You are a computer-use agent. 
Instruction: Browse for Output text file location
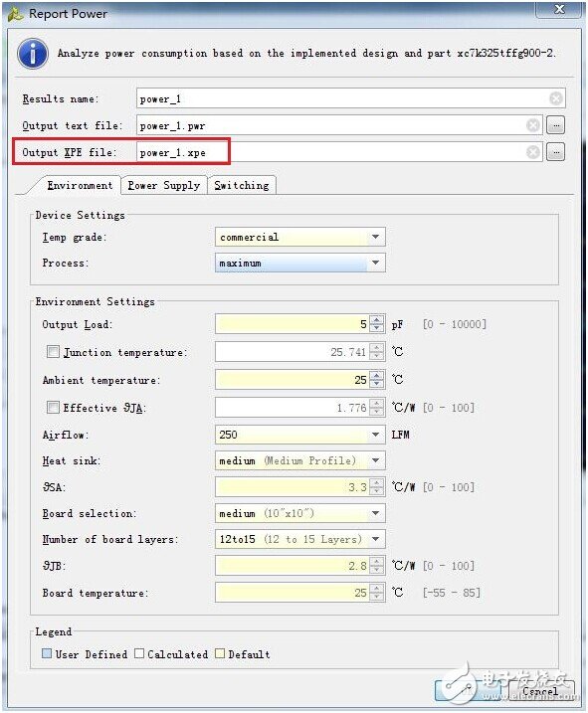[556, 125]
